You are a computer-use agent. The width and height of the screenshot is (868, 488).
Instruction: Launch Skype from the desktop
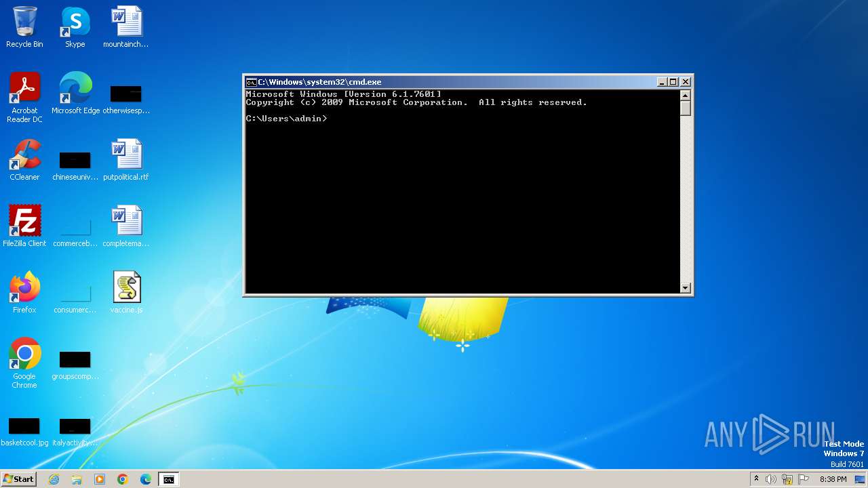(x=75, y=27)
